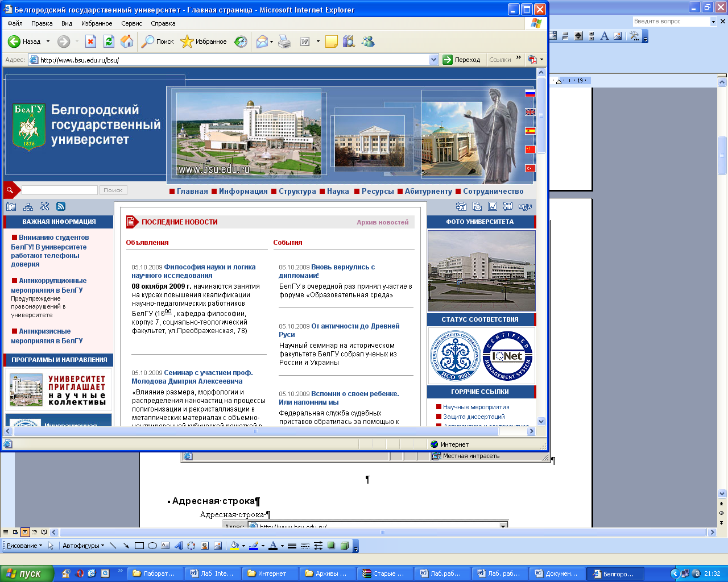Open the Back button history dropdown arrow
Viewport: 728px width, 582px height.
click(48, 41)
